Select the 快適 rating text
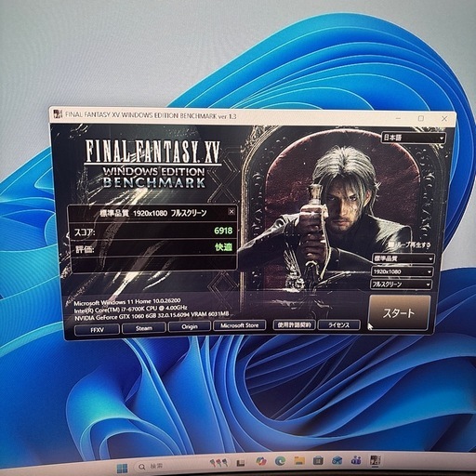Image resolution: width=476 pixels, height=476 pixels. [223, 247]
